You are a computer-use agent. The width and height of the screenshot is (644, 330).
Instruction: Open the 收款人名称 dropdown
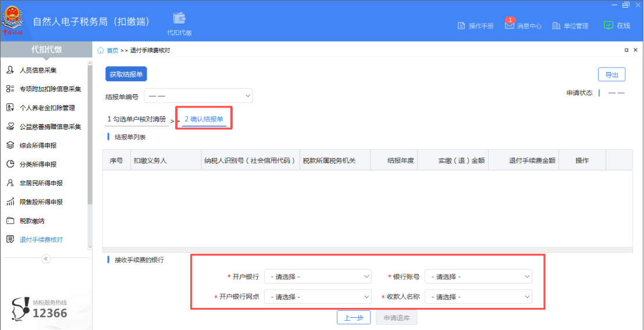(478, 296)
